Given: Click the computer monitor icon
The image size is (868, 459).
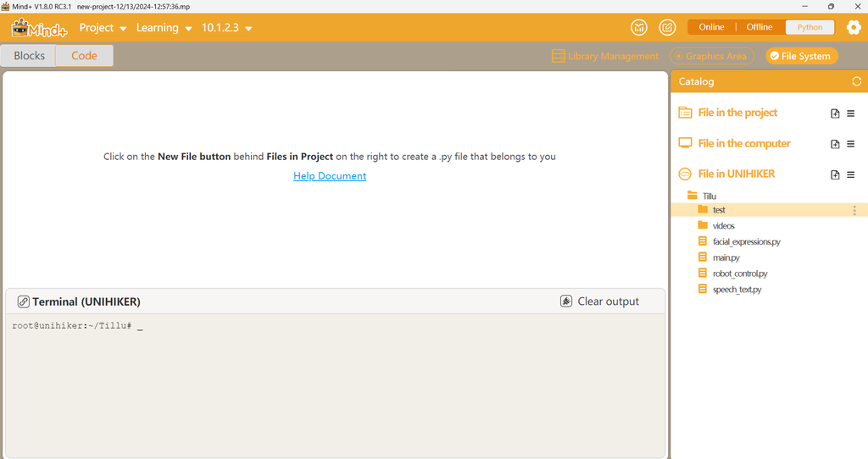Looking at the screenshot, I should tap(685, 143).
